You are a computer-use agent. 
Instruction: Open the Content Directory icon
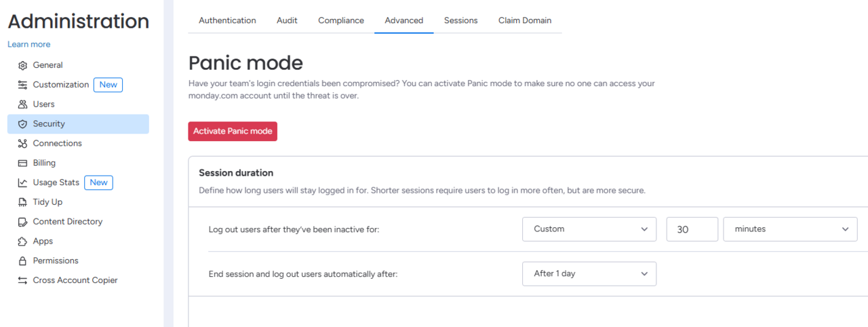(x=22, y=222)
